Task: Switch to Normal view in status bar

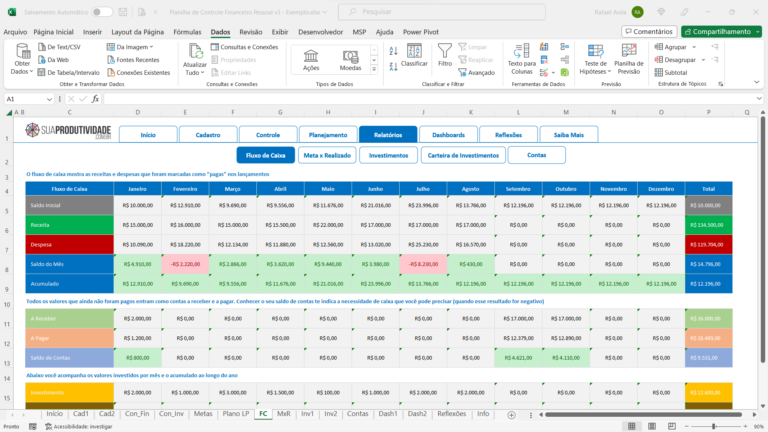Action: pos(632,427)
